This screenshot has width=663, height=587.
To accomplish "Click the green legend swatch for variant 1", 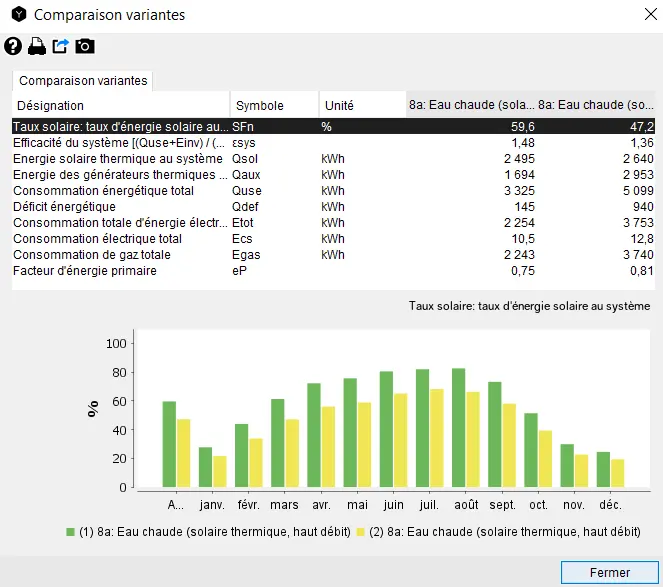I will coord(71,532).
